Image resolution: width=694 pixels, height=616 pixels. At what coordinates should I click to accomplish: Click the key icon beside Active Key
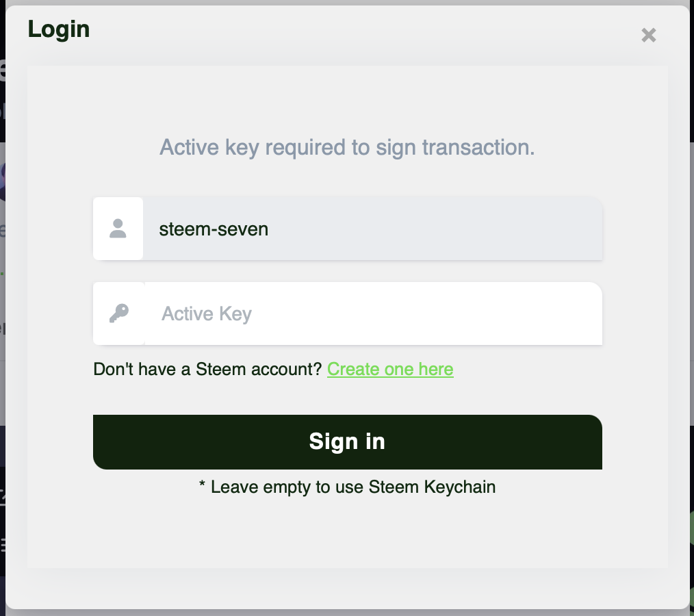118,313
